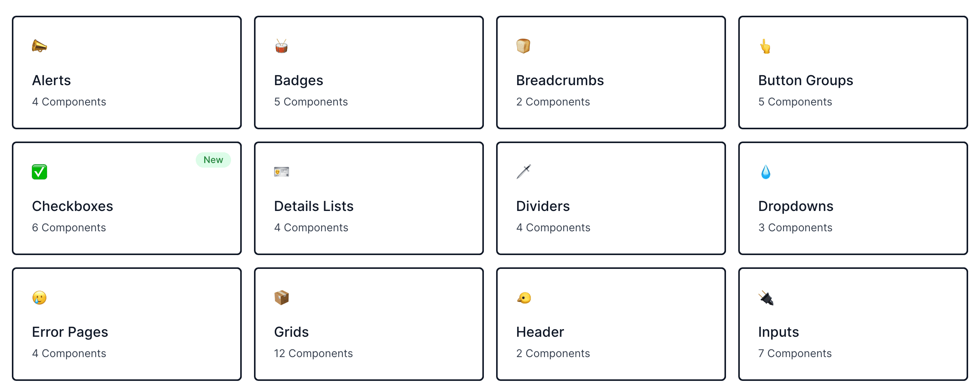Open the Alerts components link

[69, 102]
